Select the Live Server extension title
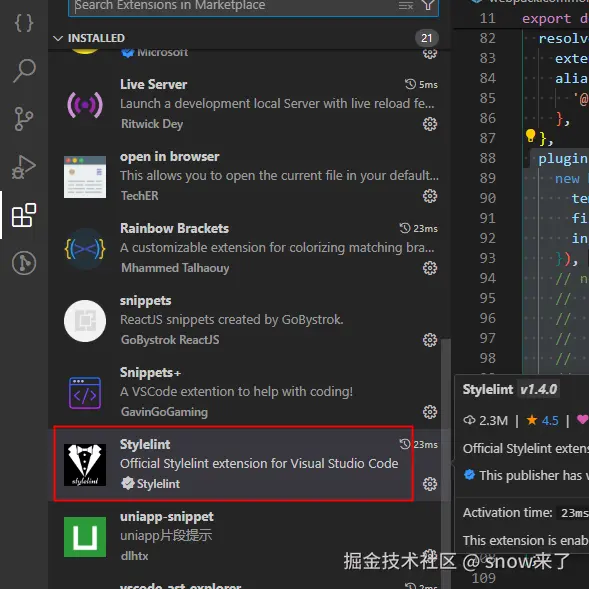589x589 pixels. pyautogui.click(x=153, y=85)
